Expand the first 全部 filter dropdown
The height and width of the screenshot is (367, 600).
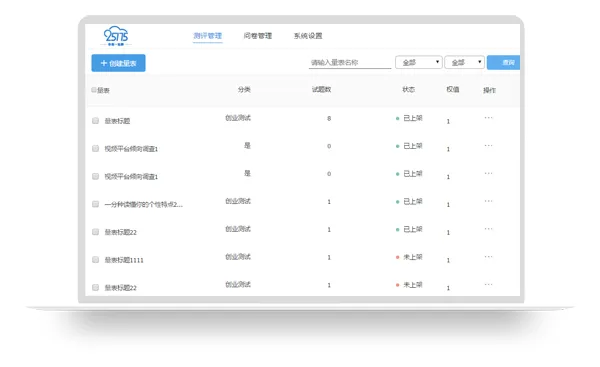[x=419, y=62]
